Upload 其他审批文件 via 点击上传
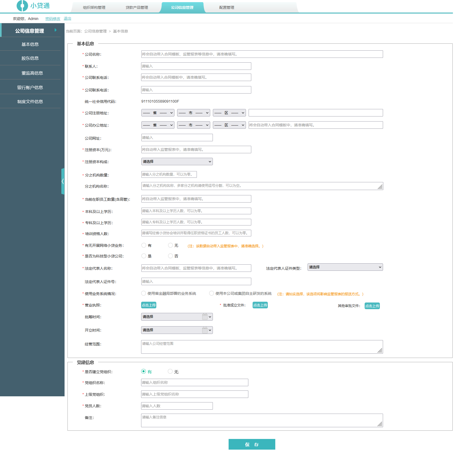454x476 pixels. 372,306
